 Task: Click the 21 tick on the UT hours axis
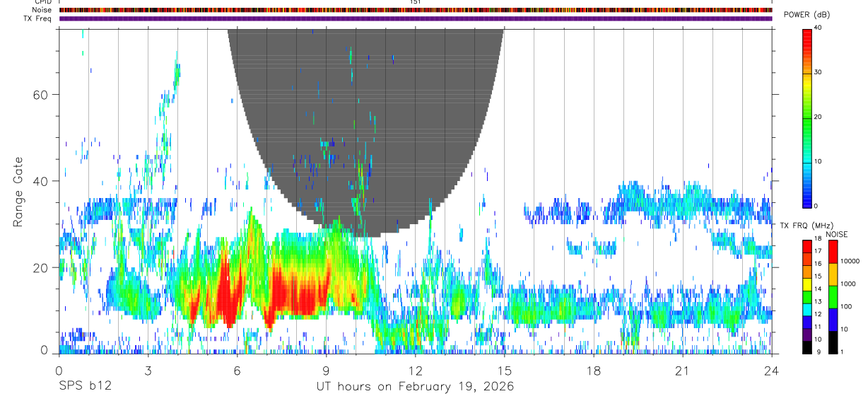tap(683, 371)
